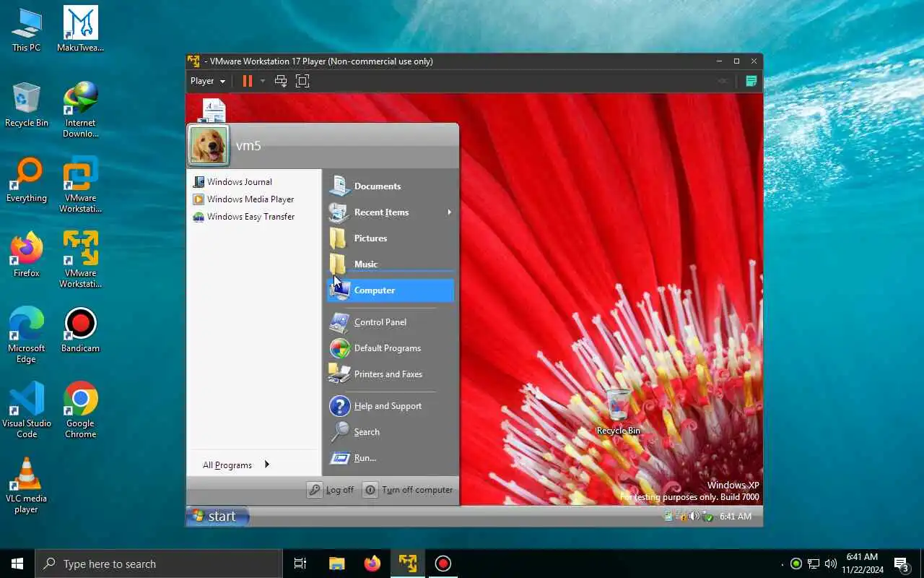Screen dimensions: 924x578
Task: Open Default Programs from start menu
Action: tap(391, 348)
